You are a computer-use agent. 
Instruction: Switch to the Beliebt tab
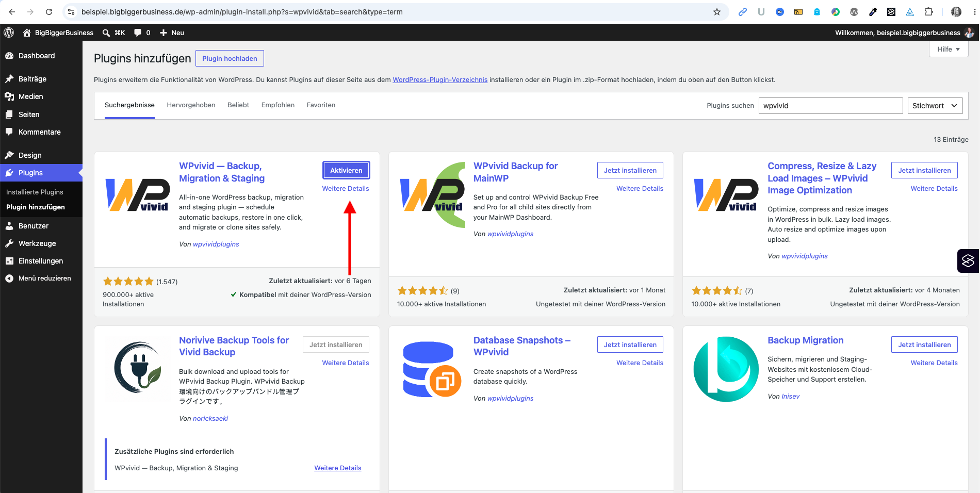[238, 105]
